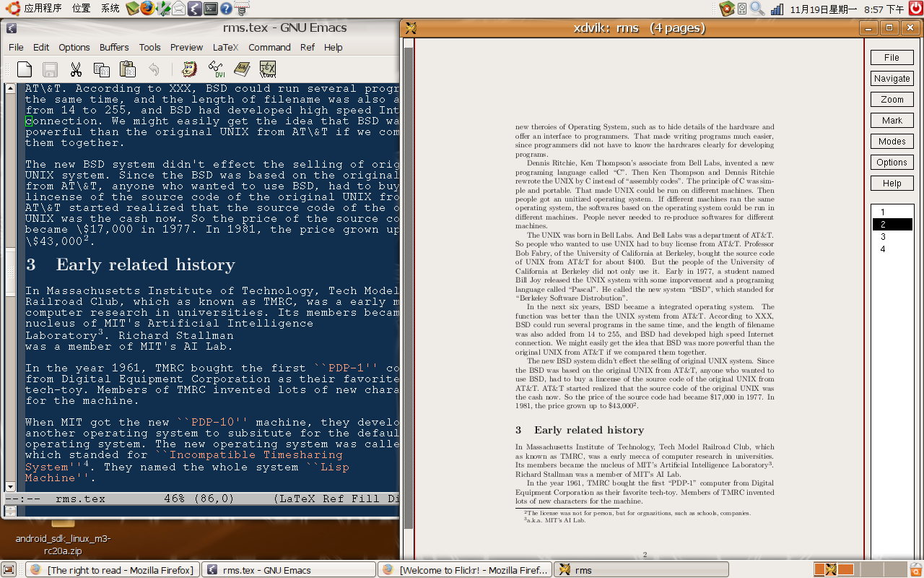Click the File button in xdvik
Viewport: 924px width, 578px height.
click(x=892, y=58)
